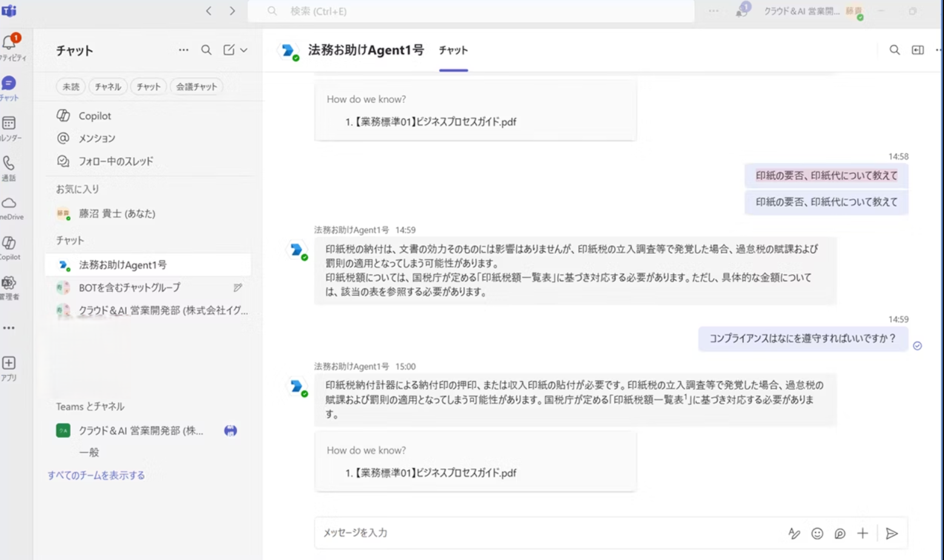The height and width of the screenshot is (560, 944).
Task: Show more apps via rail ellipsis
Action: click(x=8, y=328)
